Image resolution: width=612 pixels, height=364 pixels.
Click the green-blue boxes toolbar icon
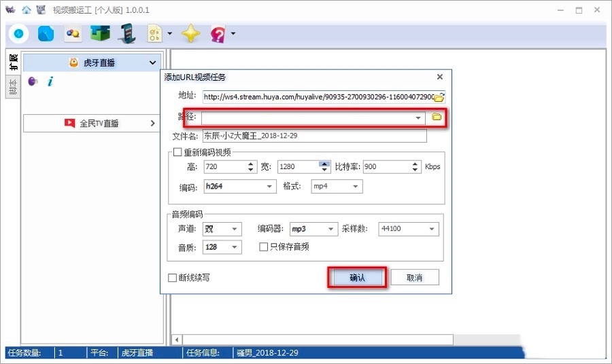pos(101,33)
